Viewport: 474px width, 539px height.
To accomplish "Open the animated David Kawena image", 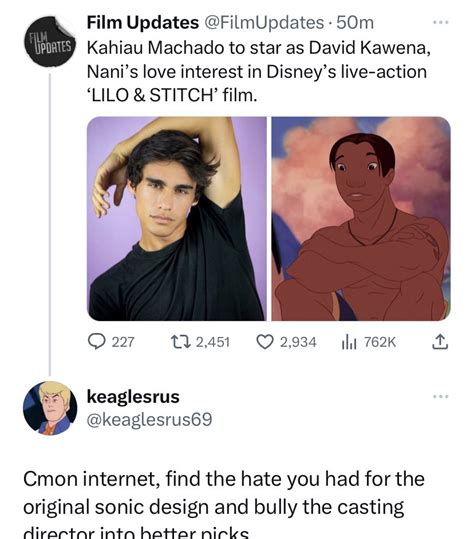I will pos(361,219).
